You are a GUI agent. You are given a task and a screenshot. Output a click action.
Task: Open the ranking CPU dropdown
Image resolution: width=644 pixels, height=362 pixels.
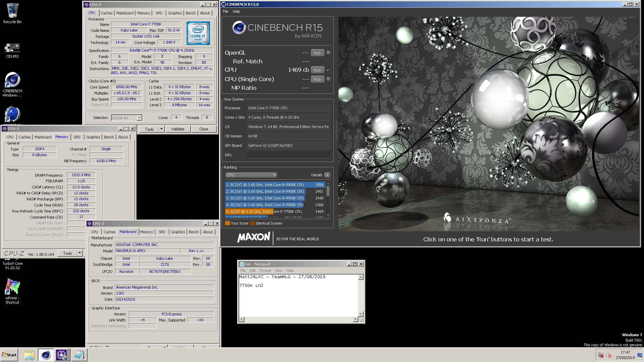[251, 175]
